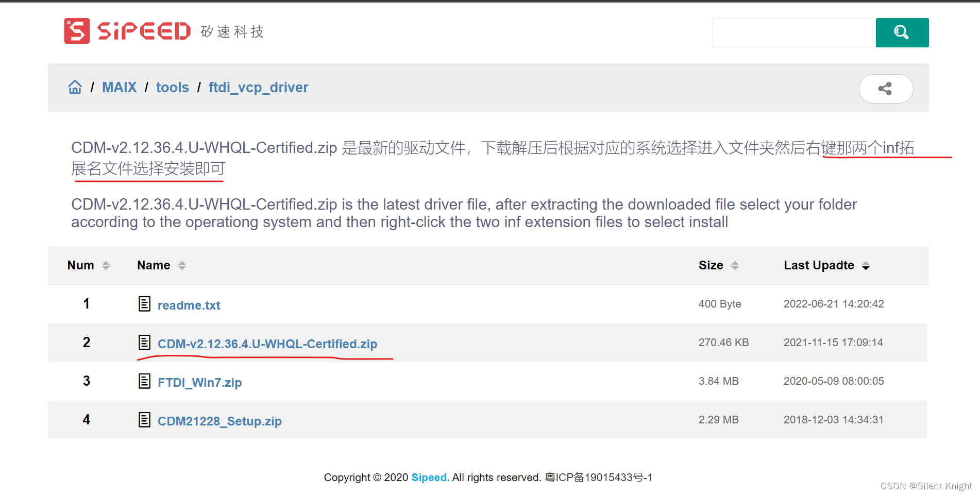Download FTDI_Win7.zip
The width and height of the screenshot is (980, 496).
(x=199, y=382)
